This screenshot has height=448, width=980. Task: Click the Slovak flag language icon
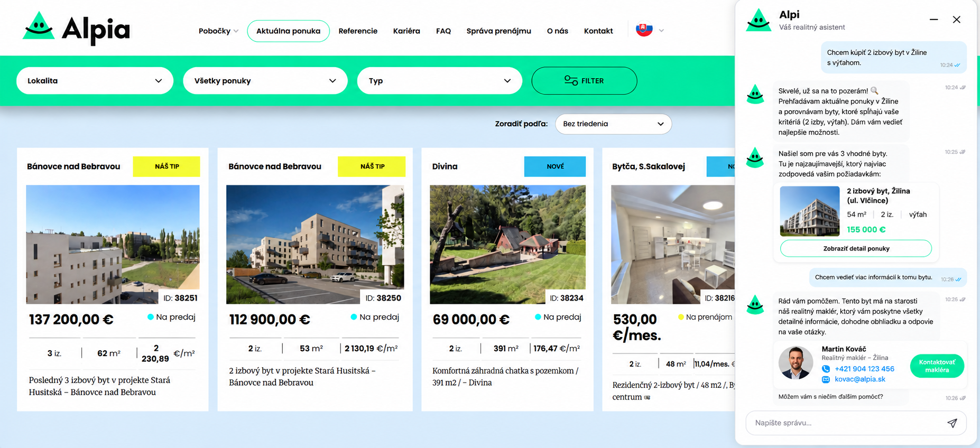click(x=644, y=30)
